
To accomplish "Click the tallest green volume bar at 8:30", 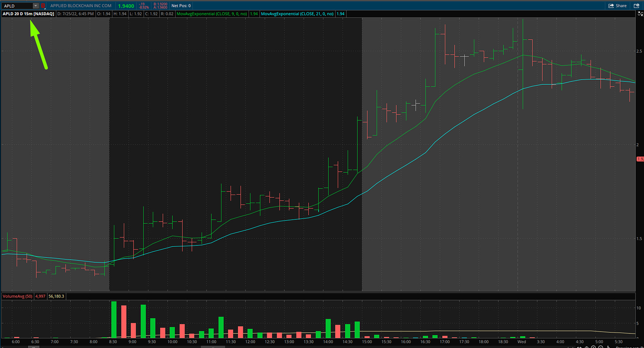I will (x=114, y=320).
